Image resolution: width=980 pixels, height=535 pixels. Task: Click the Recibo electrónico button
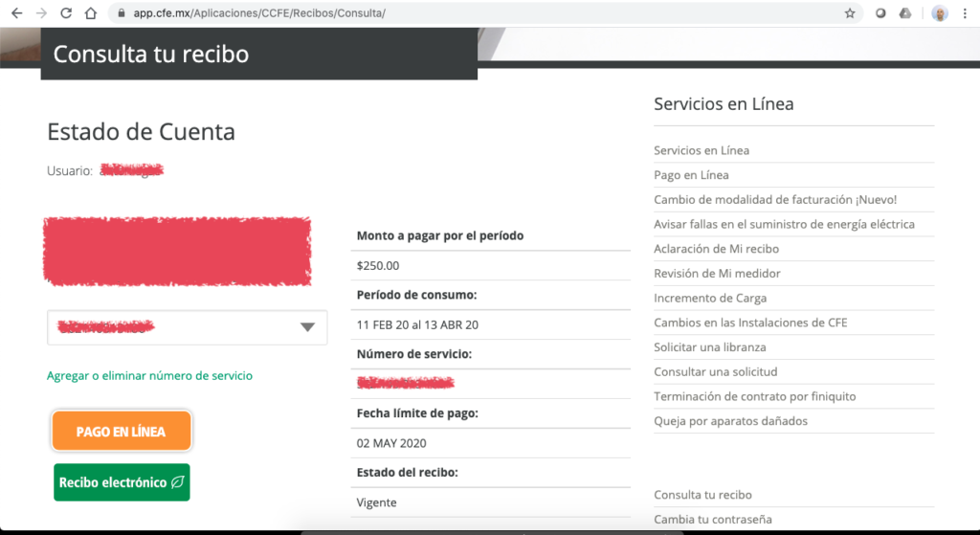[x=122, y=481]
